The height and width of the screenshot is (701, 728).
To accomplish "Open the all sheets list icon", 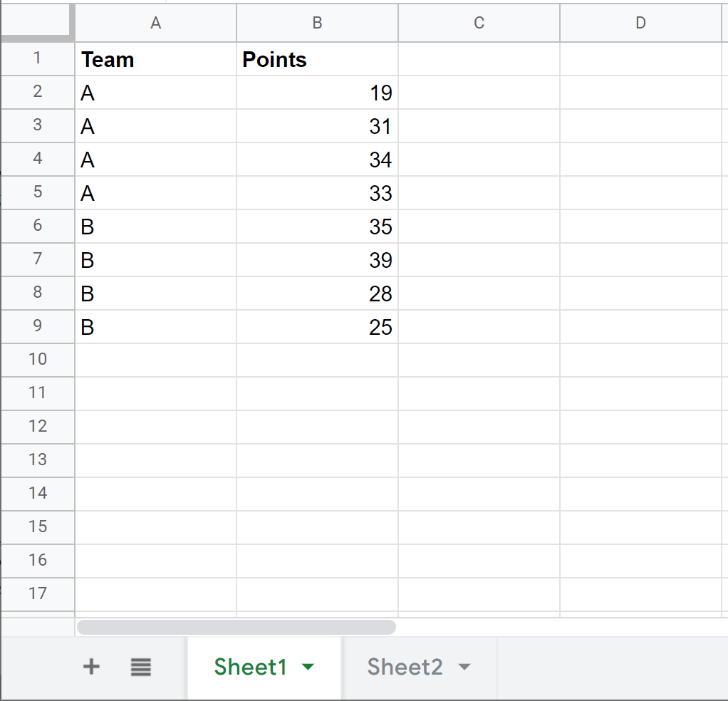I will 141,667.
